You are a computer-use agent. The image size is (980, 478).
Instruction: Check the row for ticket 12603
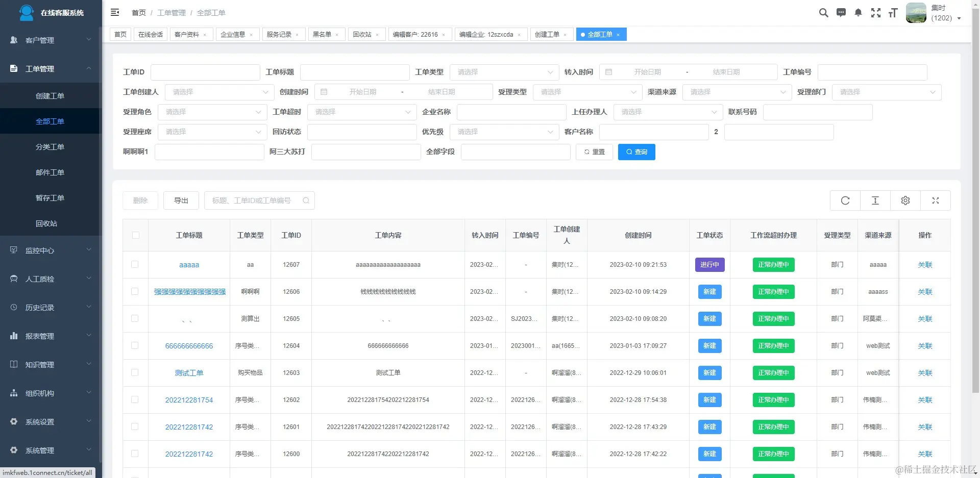pyautogui.click(x=135, y=372)
